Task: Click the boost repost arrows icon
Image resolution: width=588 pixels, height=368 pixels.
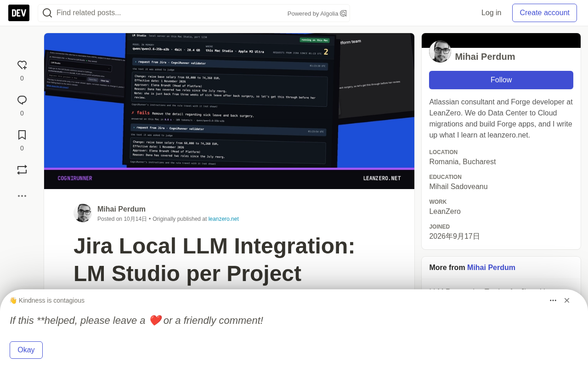Action: pos(22,170)
